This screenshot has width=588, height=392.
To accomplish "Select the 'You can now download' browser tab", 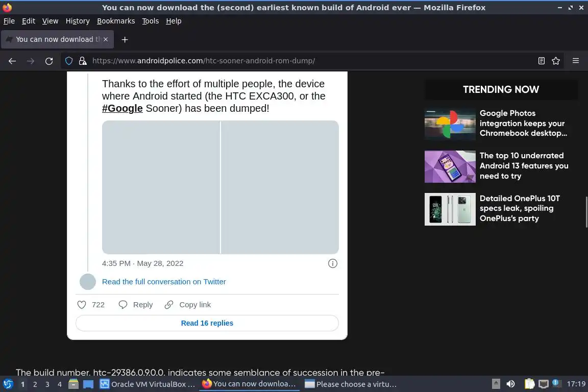I will (57, 39).
